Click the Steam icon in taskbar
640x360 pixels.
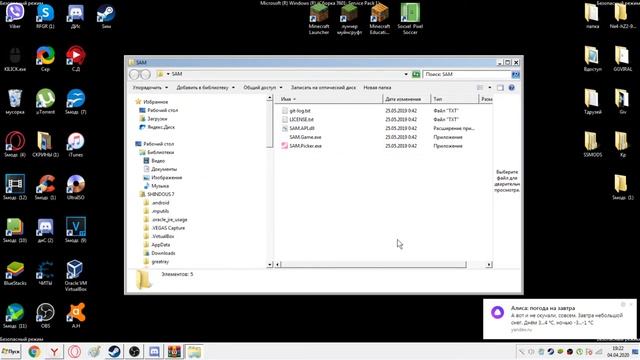pos(114,351)
